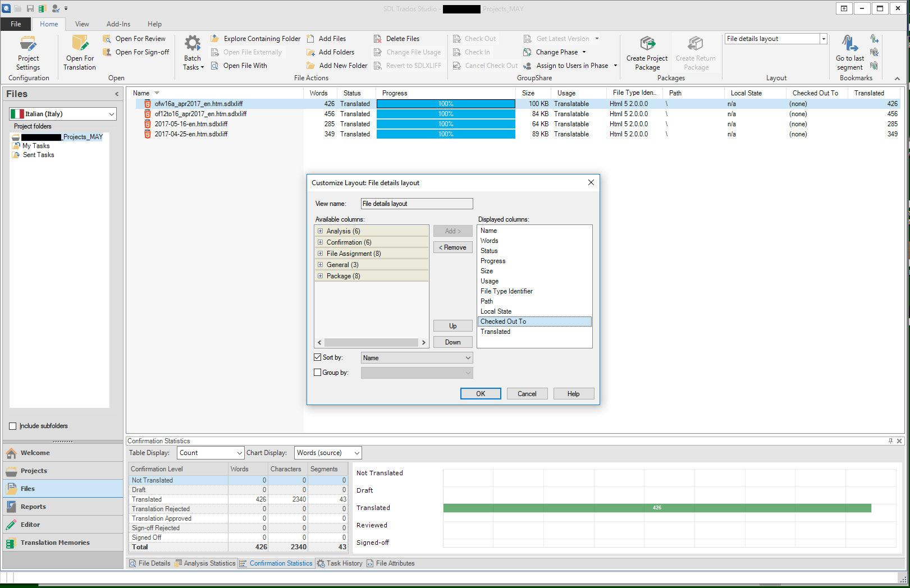This screenshot has width=910, height=588.
Task: Switch to the Task History tab
Action: click(x=340, y=563)
